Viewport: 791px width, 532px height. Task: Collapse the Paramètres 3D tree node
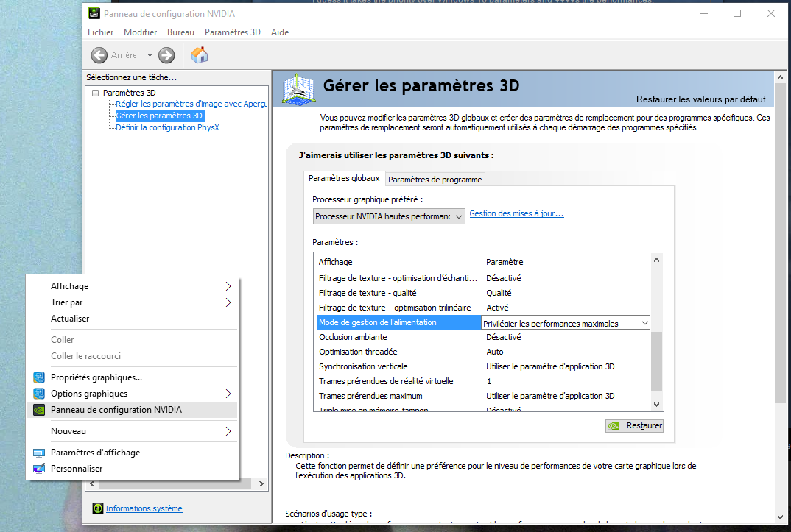(x=95, y=93)
